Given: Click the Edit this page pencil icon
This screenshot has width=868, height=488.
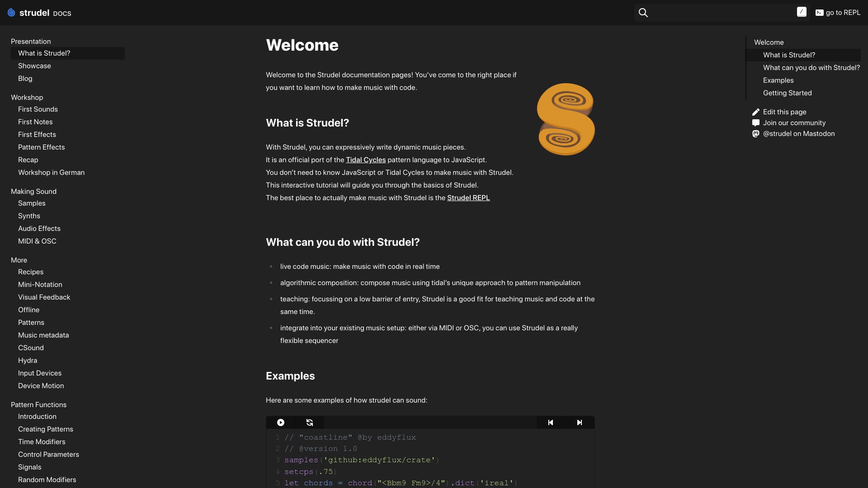Looking at the screenshot, I should pyautogui.click(x=756, y=112).
